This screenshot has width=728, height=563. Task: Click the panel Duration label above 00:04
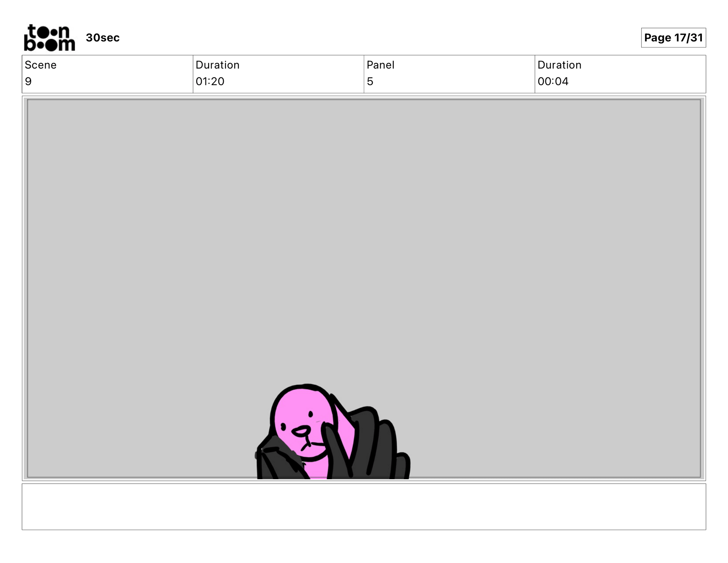coord(559,65)
